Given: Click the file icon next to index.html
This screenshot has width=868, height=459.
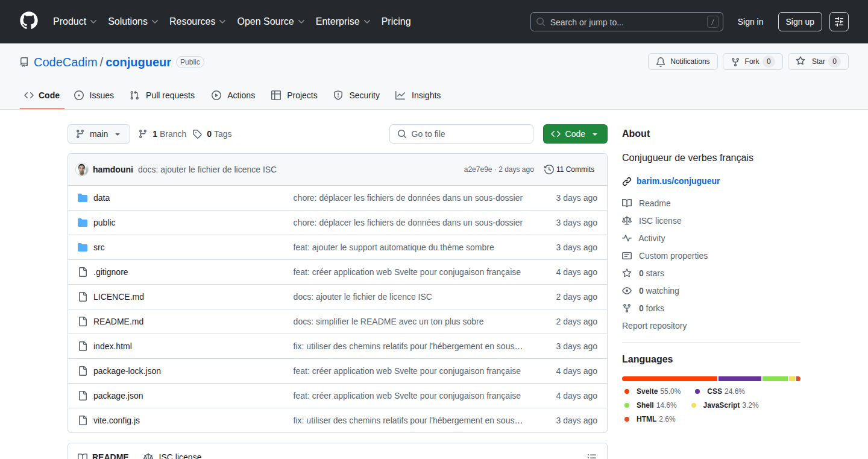Looking at the screenshot, I should pos(83,346).
